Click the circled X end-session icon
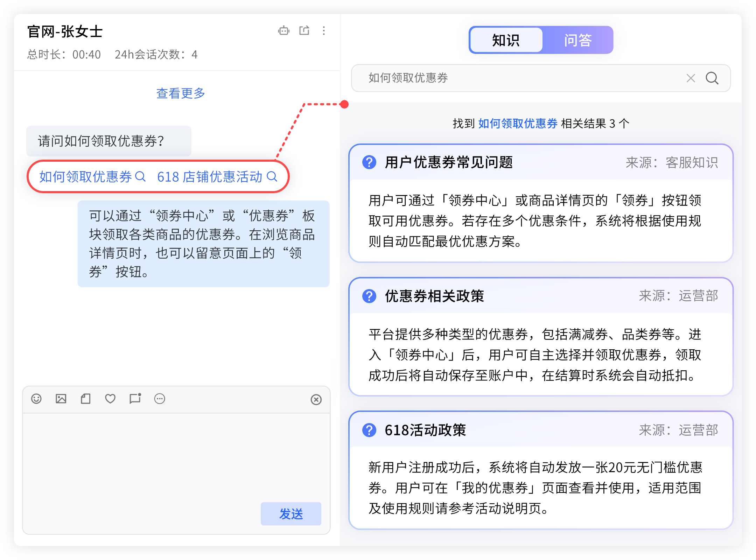The height and width of the screenshot is (560, 756). pos(316,399)
